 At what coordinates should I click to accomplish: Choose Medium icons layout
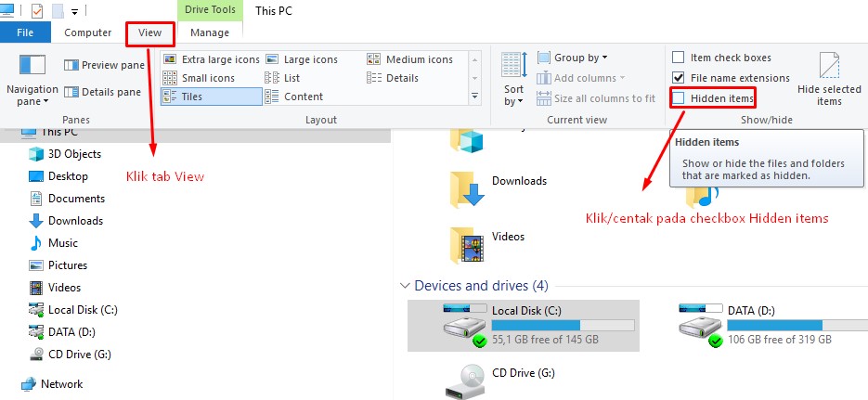tap(410, 59)
